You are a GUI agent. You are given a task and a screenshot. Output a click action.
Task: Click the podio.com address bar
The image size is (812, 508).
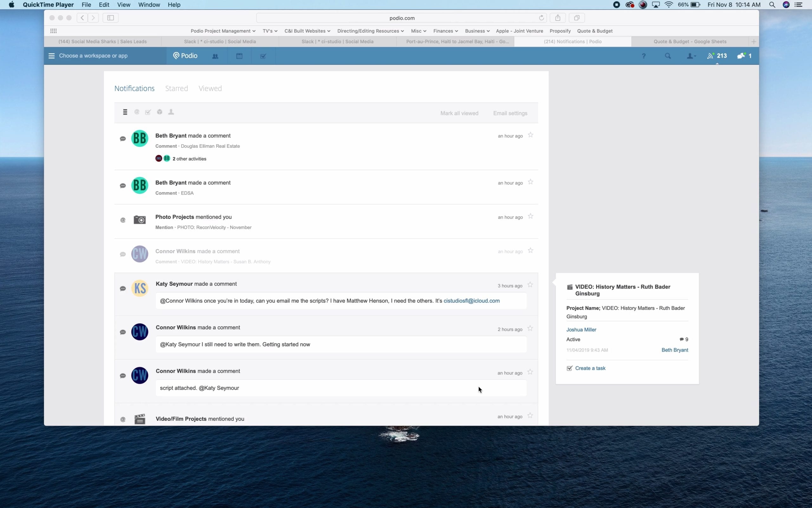click(402, 18)
